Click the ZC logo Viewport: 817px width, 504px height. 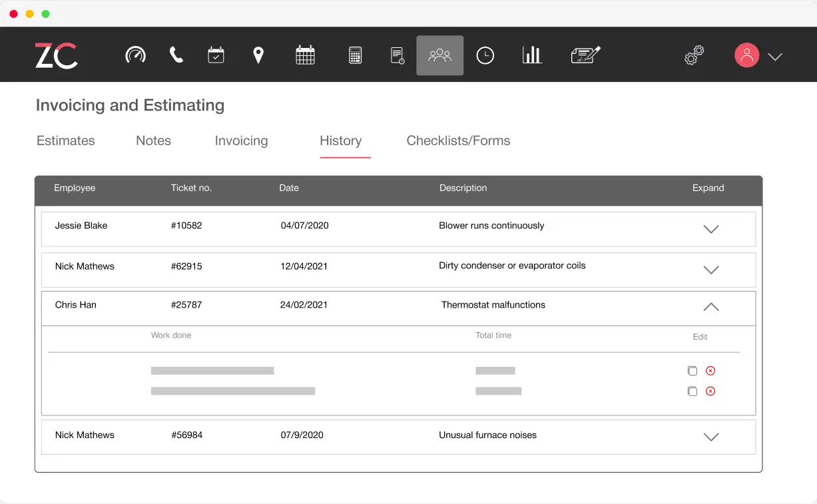57,55
